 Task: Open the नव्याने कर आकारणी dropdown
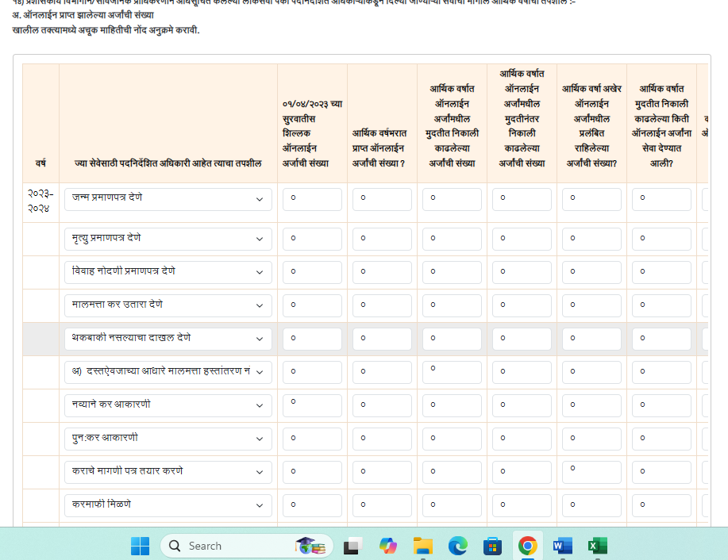point(168,405)
